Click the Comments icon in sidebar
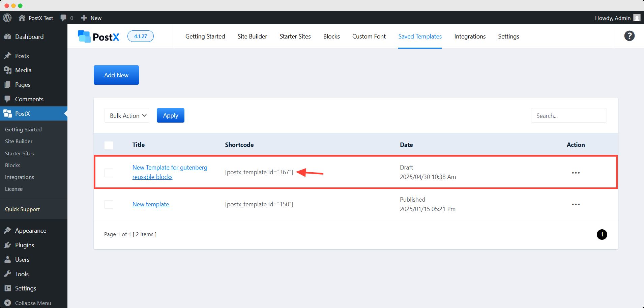The image size is (644, 308). 8,99
